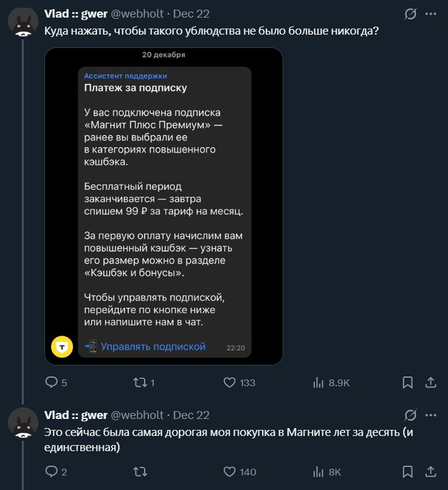
Task: Retweet the first tweet
Action: (x=138, y=383)
